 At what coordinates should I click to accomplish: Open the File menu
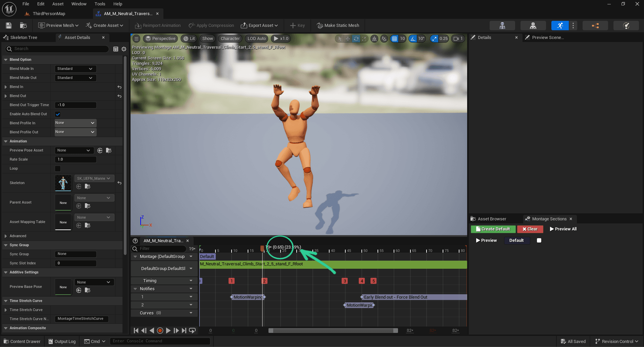[x=26, y=4]
